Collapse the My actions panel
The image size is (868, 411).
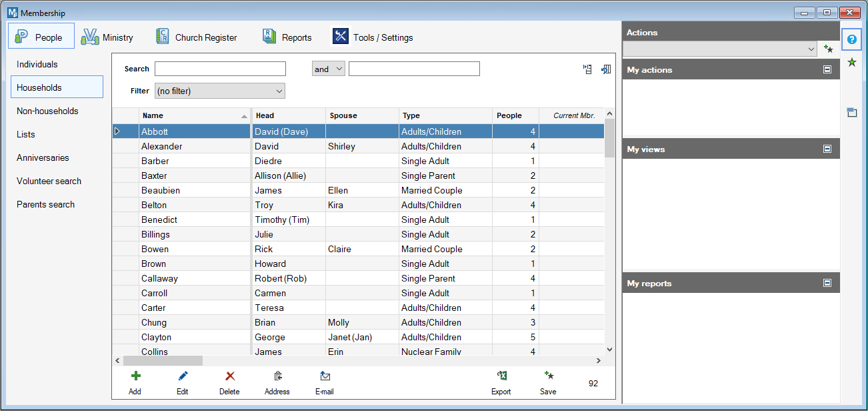pos(827,69)
